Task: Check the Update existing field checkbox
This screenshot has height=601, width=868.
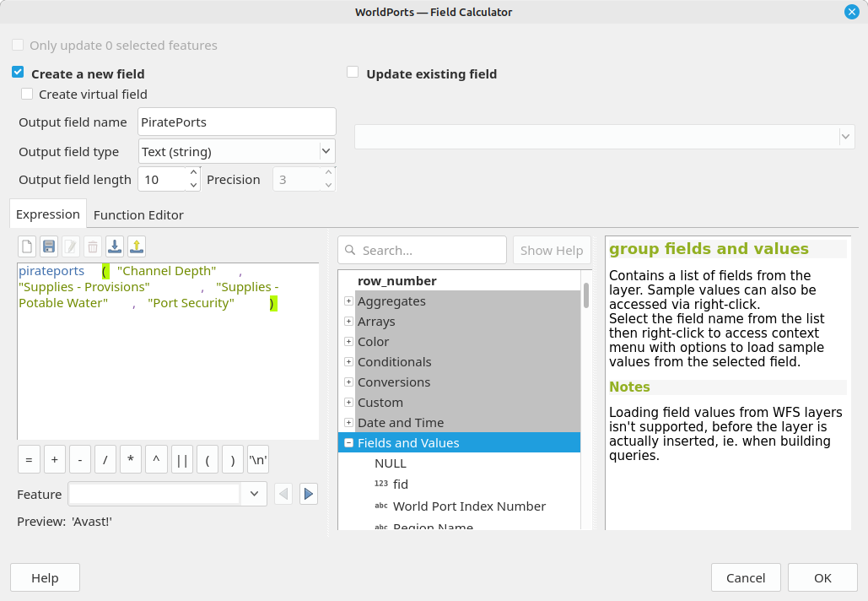Action: pos(353,73)
